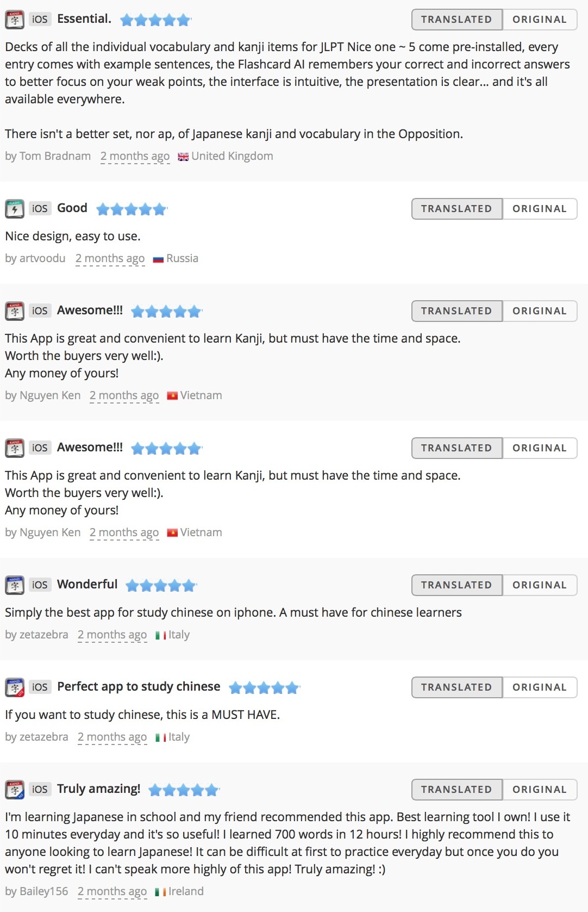Viewport: 588px width, 912px height.
Task: Select Translated for 'Perfect app to study chinese'
Action: (x=456, y=687)
